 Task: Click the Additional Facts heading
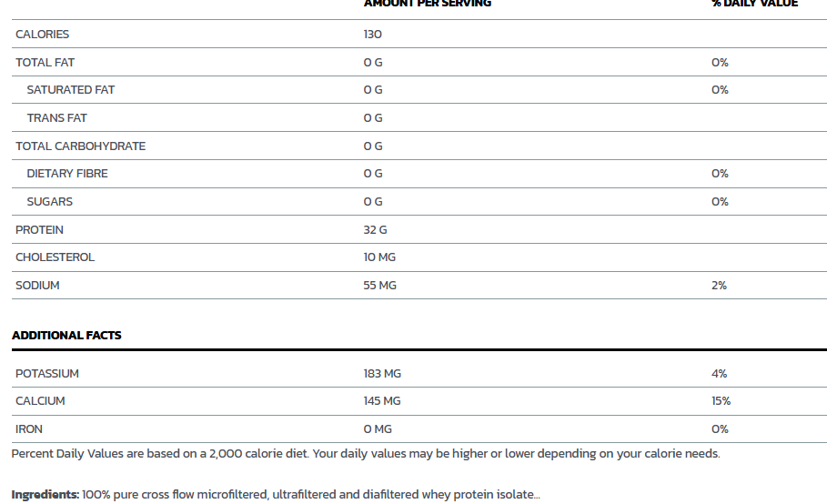pyautogui.click(x=66, y=336)
